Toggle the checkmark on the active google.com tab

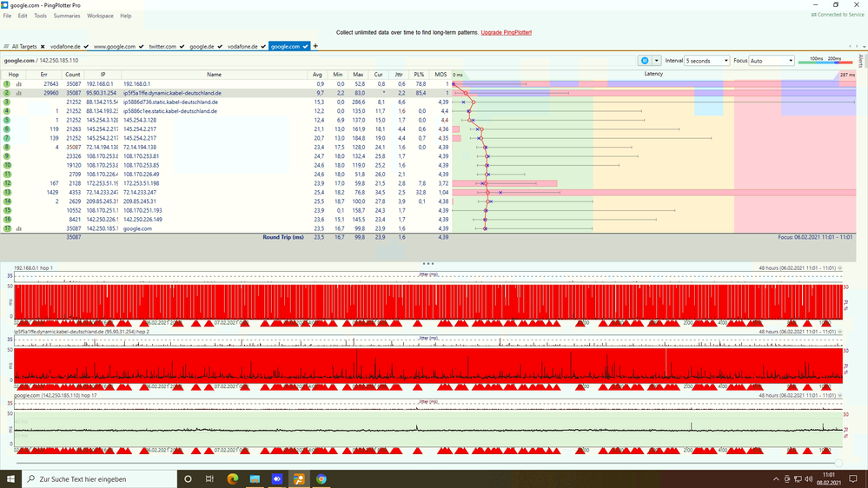pyautogui.click(x=305, y=47)
